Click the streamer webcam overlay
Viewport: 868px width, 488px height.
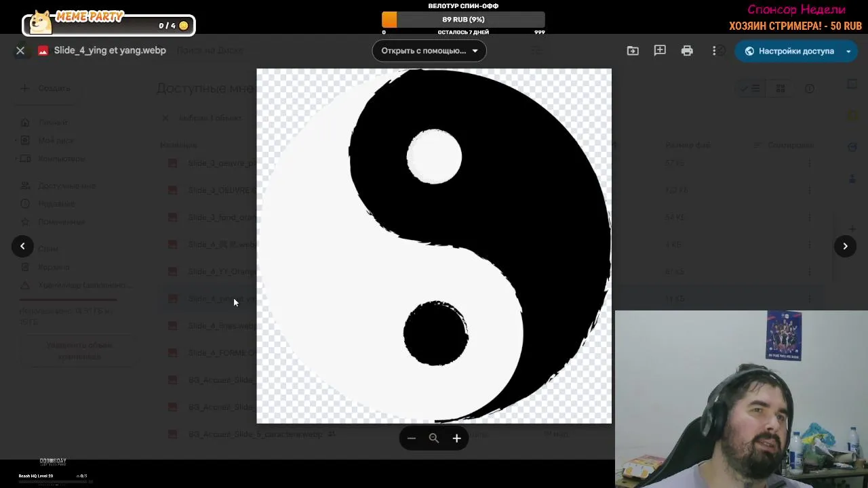click(741, 399)
